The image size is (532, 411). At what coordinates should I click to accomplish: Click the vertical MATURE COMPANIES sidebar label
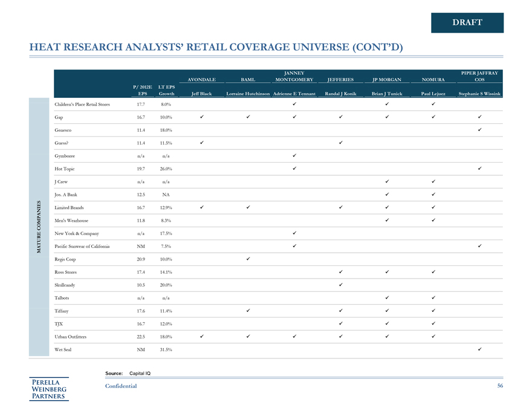click(40, 227)
